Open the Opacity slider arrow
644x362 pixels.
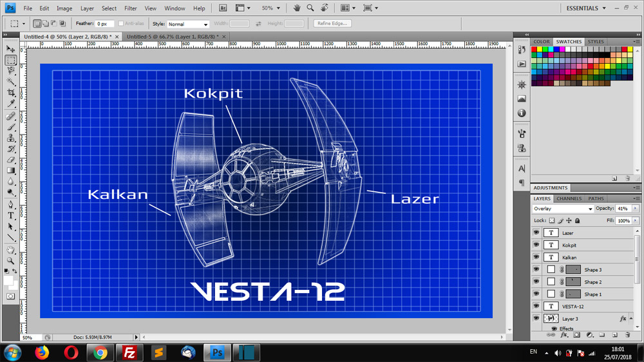635,209
